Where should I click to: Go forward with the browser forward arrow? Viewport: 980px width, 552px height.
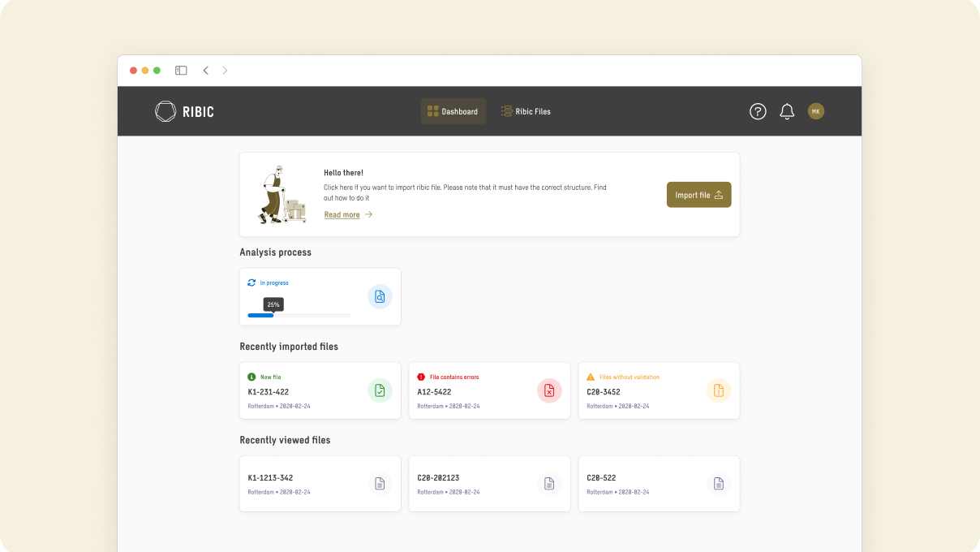coord(225,71)
